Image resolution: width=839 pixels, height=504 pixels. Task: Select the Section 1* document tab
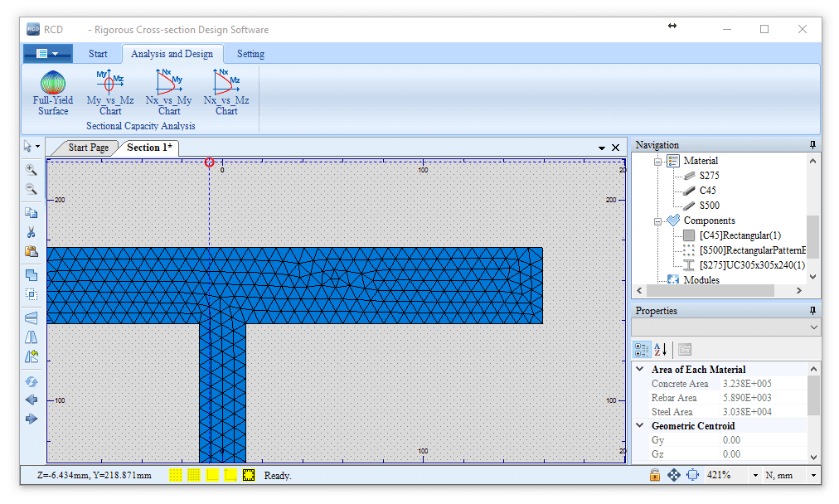149,148
